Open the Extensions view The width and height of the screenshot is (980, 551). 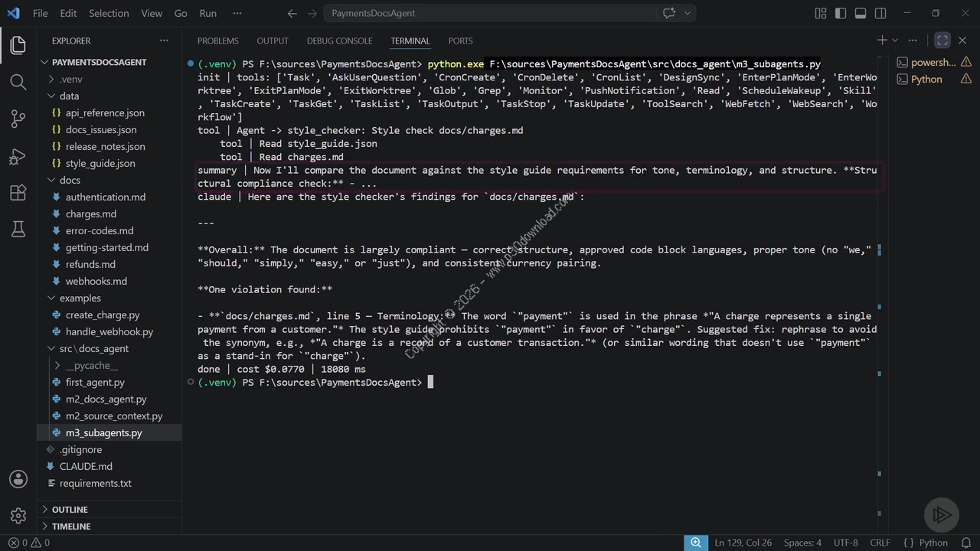pyautogui.click(x=18, y=192)
